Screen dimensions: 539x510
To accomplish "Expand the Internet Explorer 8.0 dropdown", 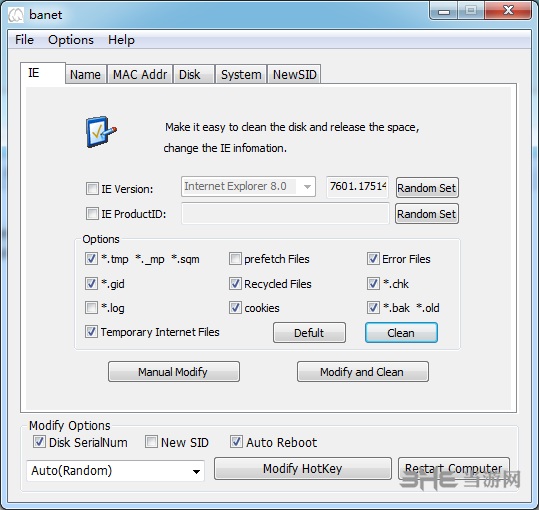I will (248, 187).
